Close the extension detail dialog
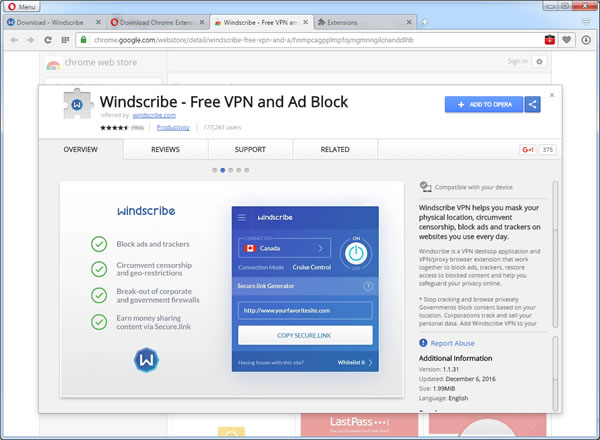This screenshot has height=440, width=600. coord(552,95)
